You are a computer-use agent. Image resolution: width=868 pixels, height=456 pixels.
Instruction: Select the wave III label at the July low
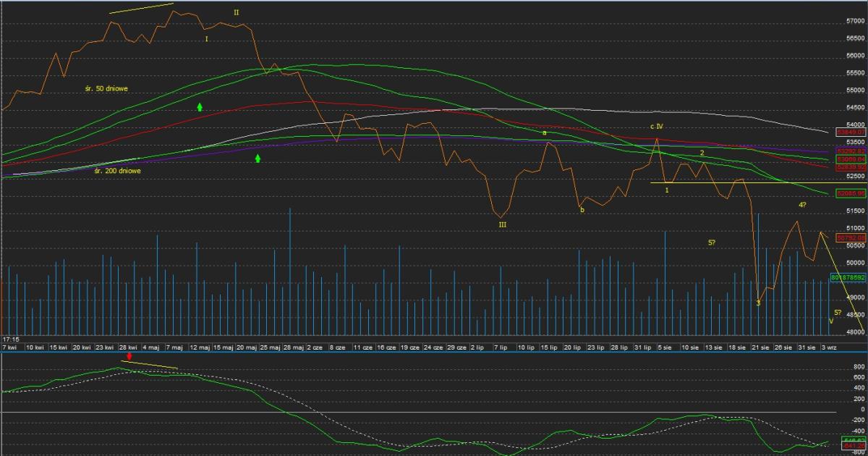pyautogui.click(x=502, y=224)
